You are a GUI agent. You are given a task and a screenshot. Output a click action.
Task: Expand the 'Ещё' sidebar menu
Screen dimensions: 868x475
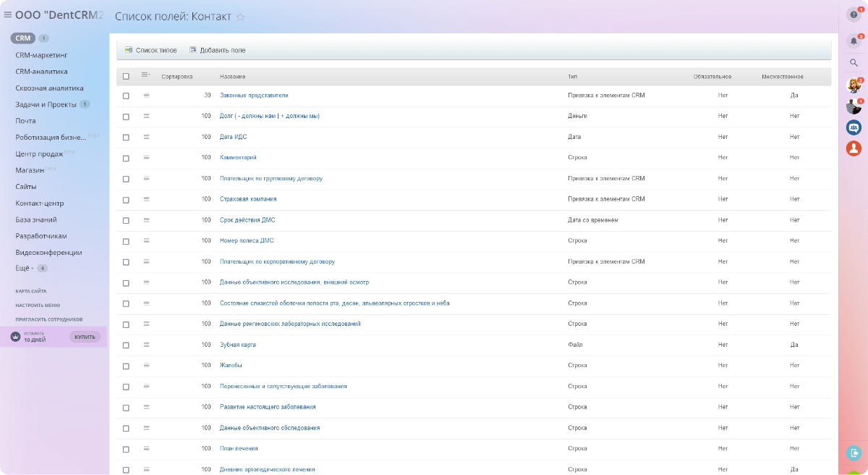[x=25, y=269]
